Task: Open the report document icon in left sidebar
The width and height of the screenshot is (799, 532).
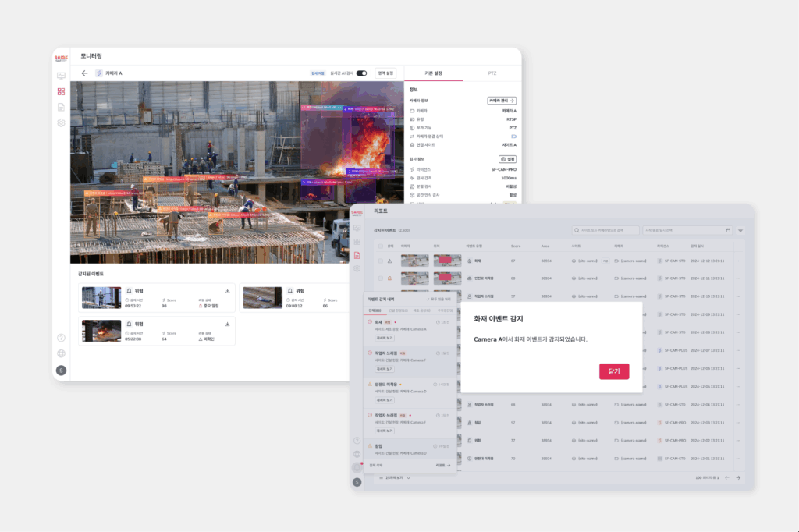Action: click(x=61, y=107)
